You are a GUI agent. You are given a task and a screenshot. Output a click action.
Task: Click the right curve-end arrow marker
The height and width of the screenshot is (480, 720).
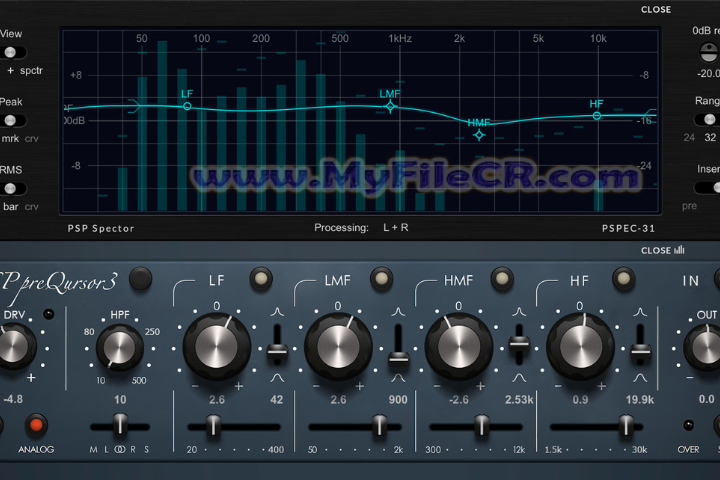[x=650, y=114]
